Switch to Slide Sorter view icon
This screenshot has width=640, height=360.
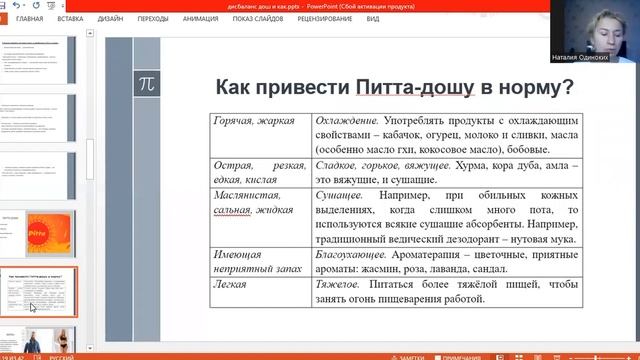(x=519, y=357)
